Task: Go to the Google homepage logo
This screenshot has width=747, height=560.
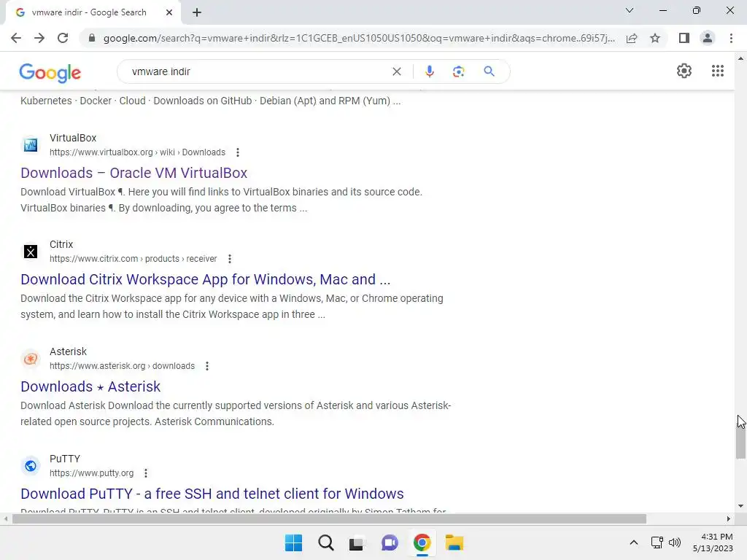Action: tap(50, 72)
